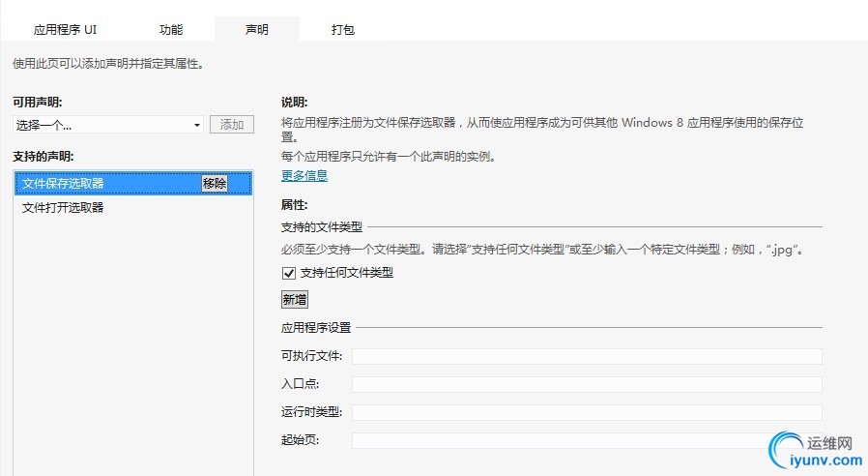868x476 pixels.
Task: Focus the 起始页 input field
Action: tap(587, 440)
